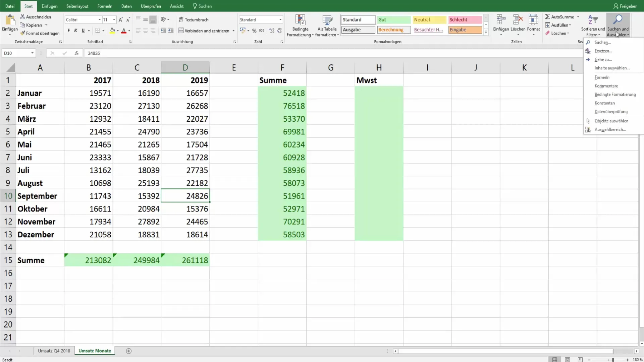
Task: Expand the Name Box dropdown
Action: tap(32, 53)
